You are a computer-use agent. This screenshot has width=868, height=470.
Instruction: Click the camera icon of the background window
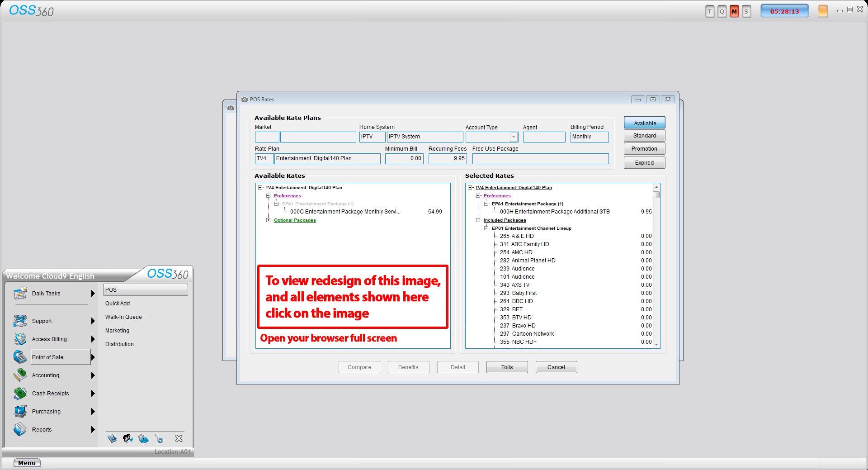[x=231, y=108]
